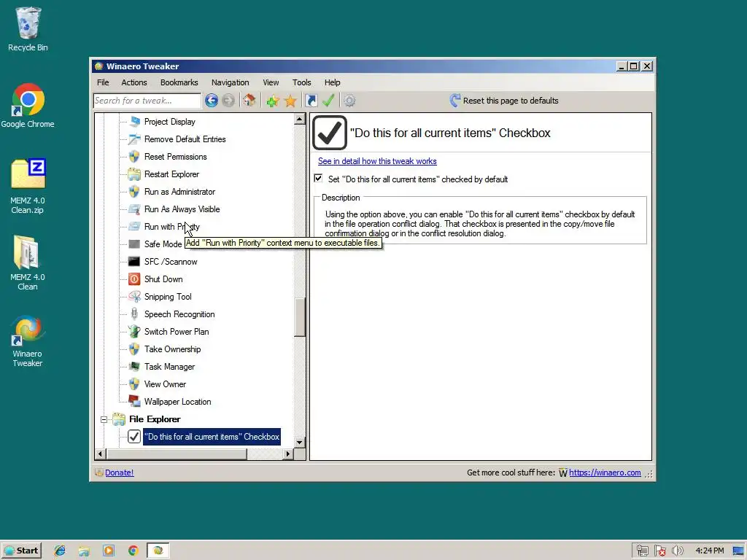
Task: Open Chrome from the taskbar
Action: point(133,551)
